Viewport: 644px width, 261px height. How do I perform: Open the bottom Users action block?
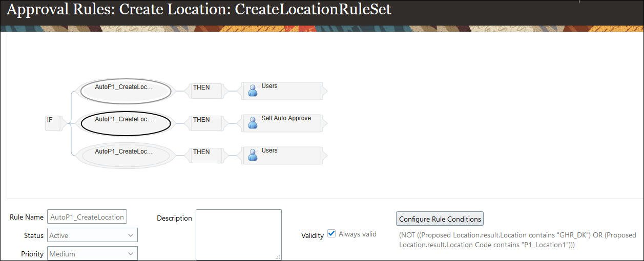[x=282, y=155]
